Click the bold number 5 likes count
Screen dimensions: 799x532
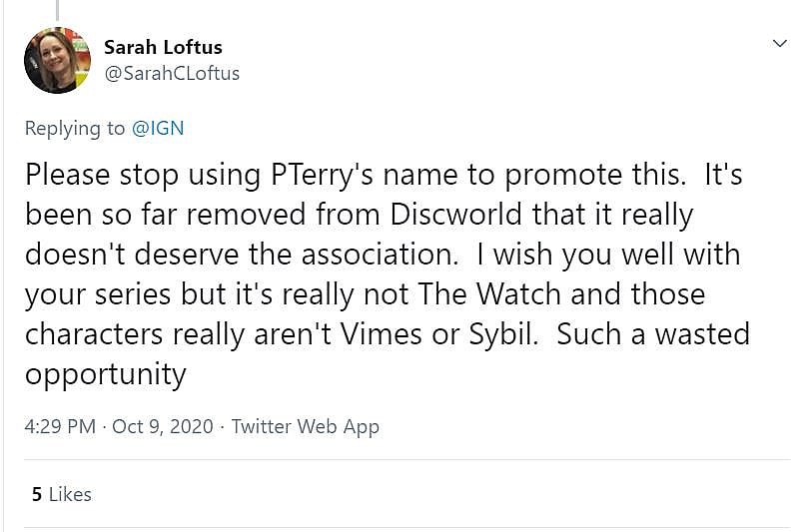(x=37, y=494)
